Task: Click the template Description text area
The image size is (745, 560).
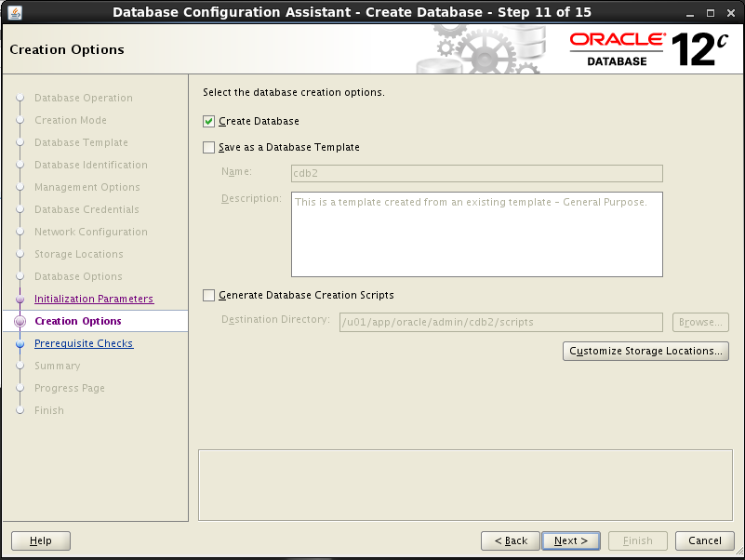Action: (x=476, y=234)
